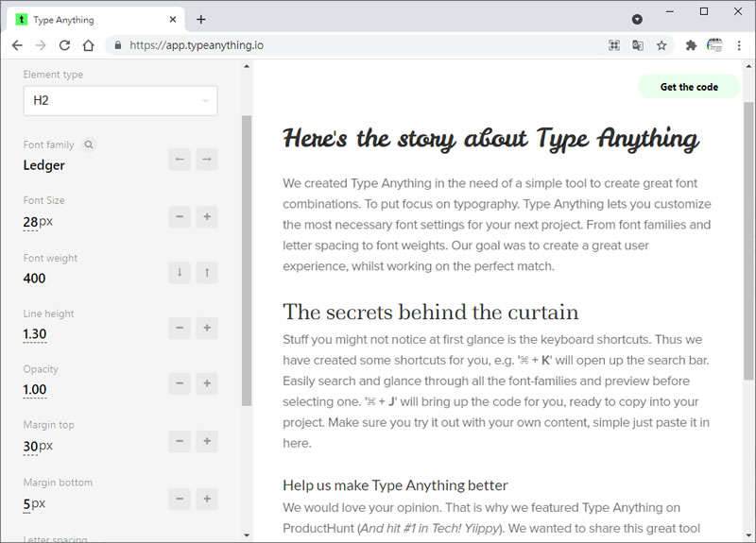756x543 pixels.
Task: Go back with browser back arrow
Action: coord(17,45)
